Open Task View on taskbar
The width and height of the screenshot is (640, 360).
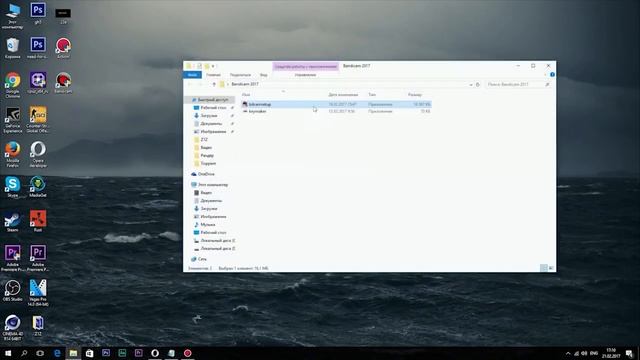tap(40, 353)
